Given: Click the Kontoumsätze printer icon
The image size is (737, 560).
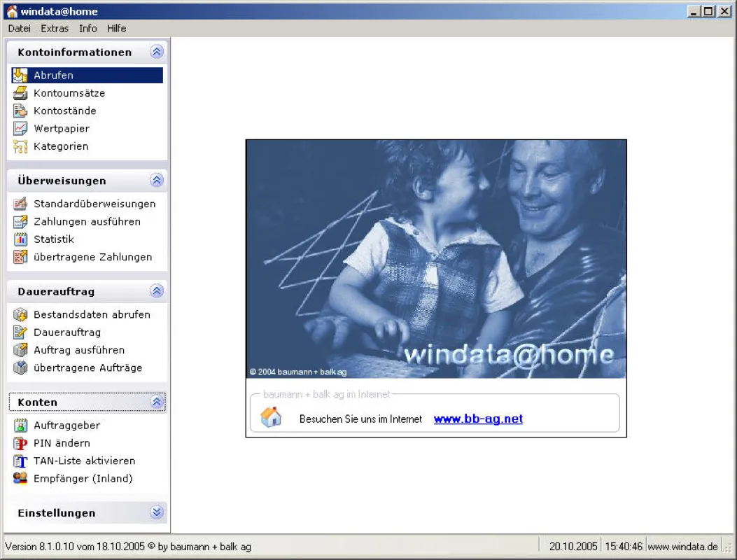Looking at the screenshot, I should tap(20, 93).
